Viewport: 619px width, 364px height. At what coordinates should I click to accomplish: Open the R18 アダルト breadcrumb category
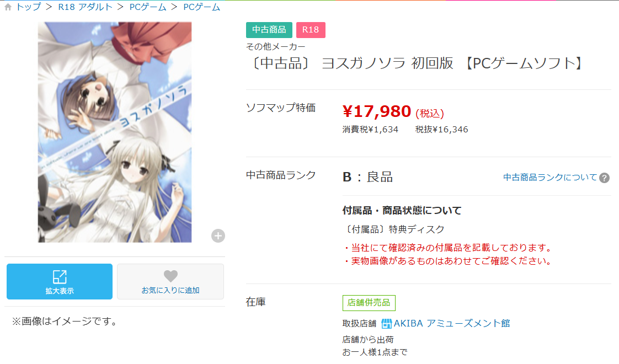tap(86, 7)
